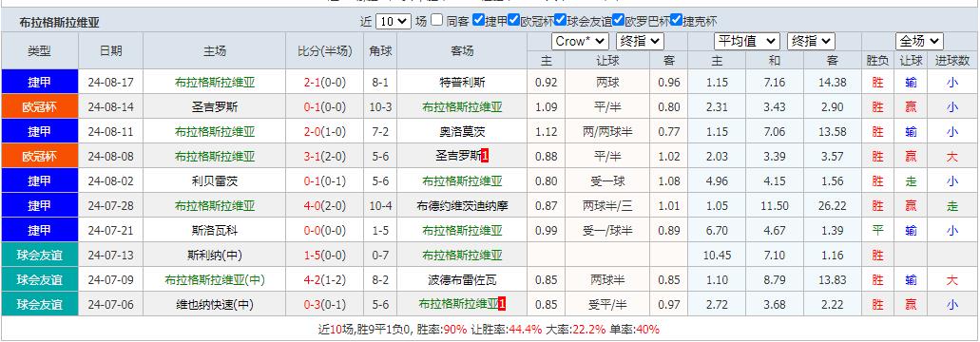Click the odds value 14.38
Viewport: 980px width, 342px height.
tap(832, 82)
